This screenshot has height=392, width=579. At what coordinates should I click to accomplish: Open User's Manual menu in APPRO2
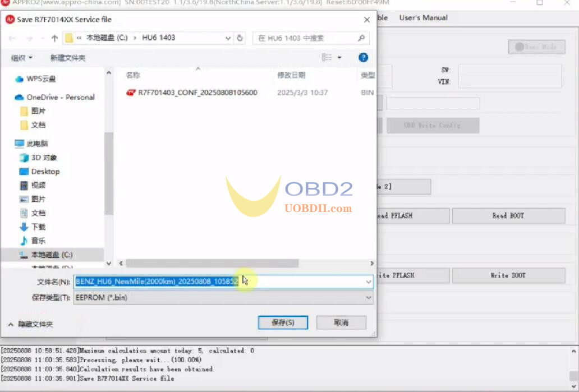pyautogui.click(x=423, y=18)
